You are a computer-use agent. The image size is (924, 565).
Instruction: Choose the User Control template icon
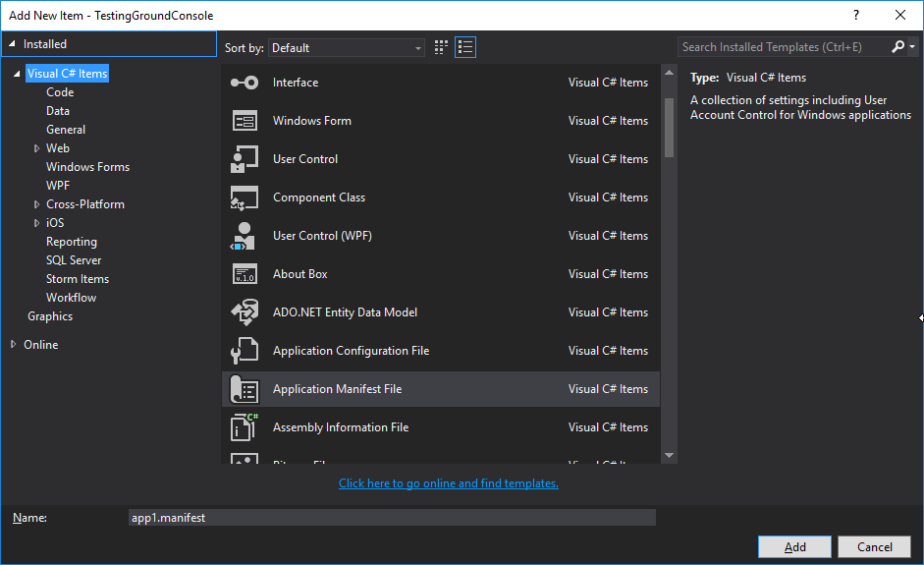point(244,159)
